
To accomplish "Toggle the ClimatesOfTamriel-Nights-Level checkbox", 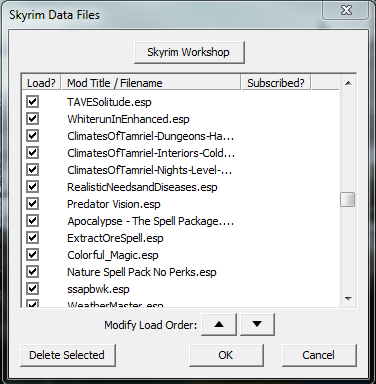I will 32,170.
